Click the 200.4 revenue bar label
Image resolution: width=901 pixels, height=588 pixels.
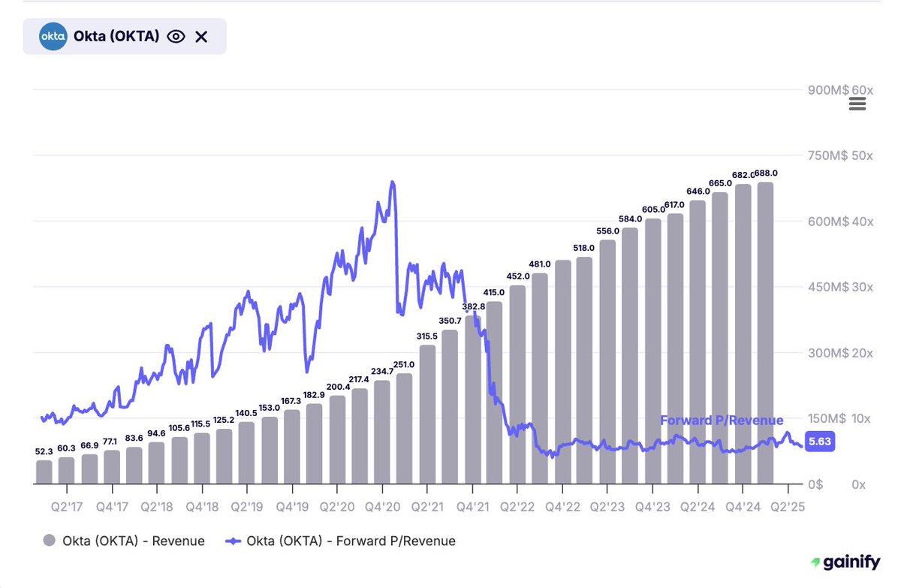coord(337,387)
